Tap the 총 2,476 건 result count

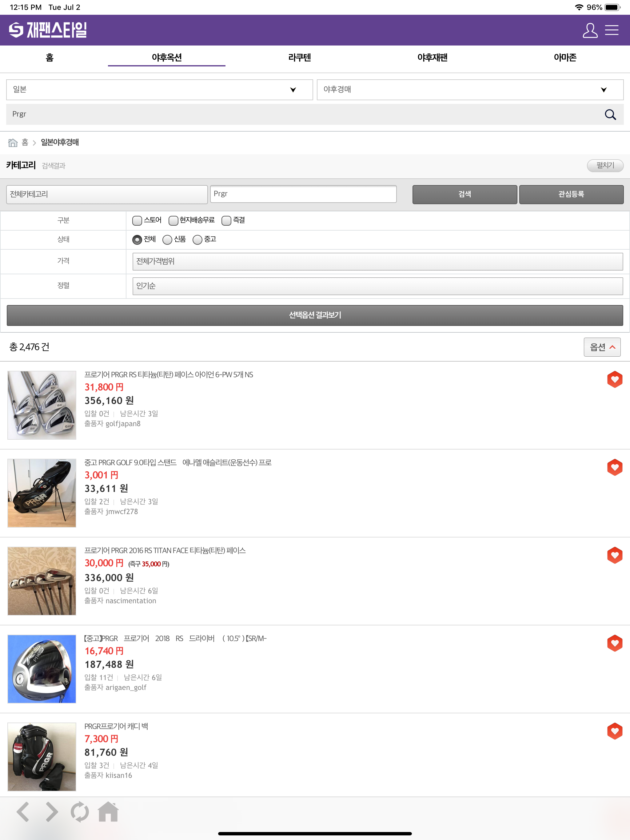pyautogui.click(x=29, y=347)
